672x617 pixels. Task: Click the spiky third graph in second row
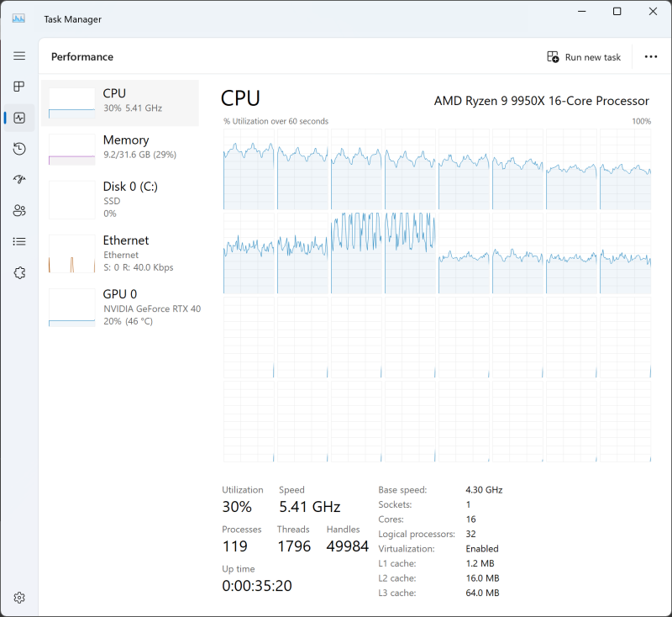[x=357, y=252]
